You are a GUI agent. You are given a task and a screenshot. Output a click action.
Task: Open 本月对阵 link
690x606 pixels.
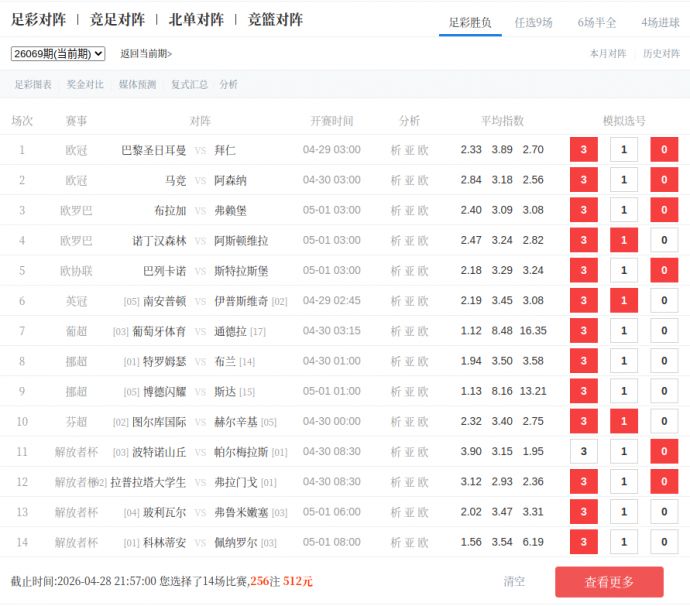coord(608,54)
